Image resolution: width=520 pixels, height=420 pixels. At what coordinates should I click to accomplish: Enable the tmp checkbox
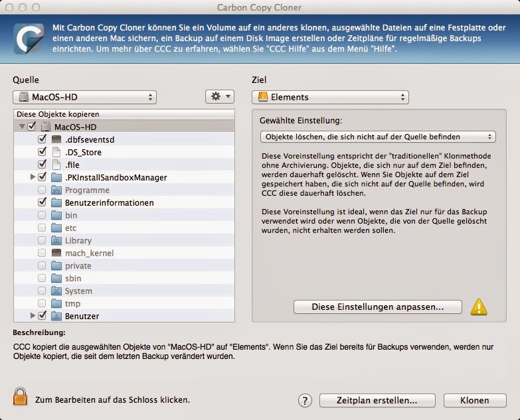[x=42, y=303]
